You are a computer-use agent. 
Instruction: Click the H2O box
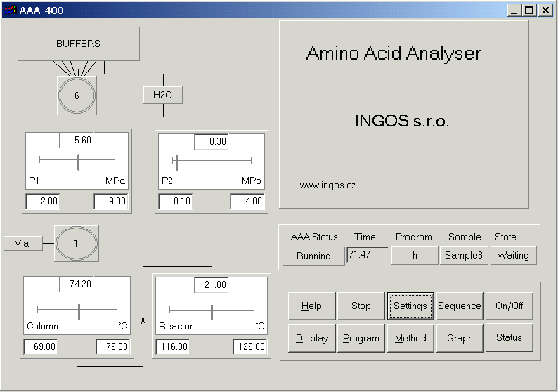(163, 95)
